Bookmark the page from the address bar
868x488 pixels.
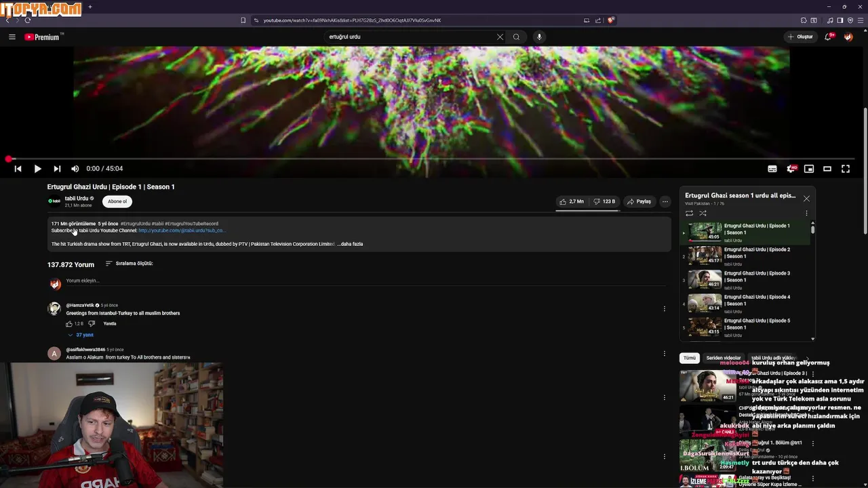point(243,20)
